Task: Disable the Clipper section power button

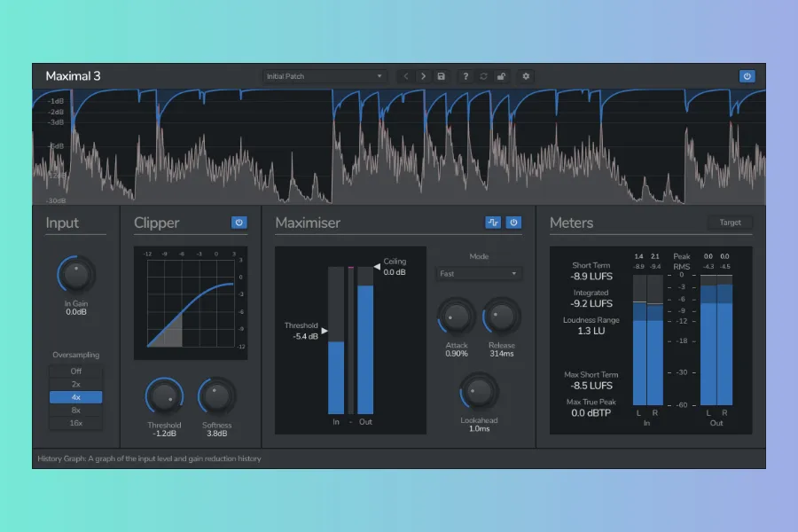Action: [x=239, y=223]
